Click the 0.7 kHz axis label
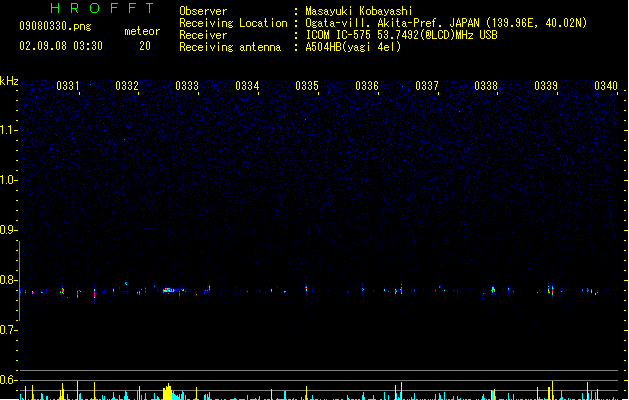 pyautogui.click(x=8, y=330)
